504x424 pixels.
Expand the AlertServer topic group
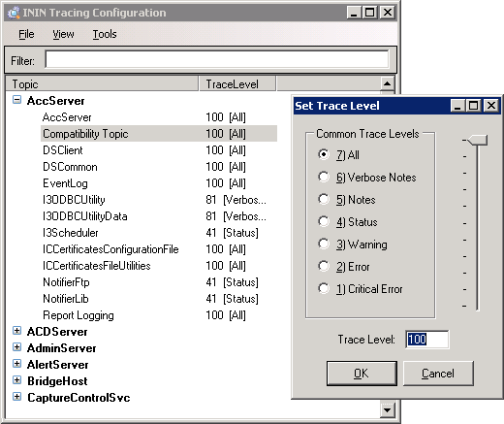16,364
